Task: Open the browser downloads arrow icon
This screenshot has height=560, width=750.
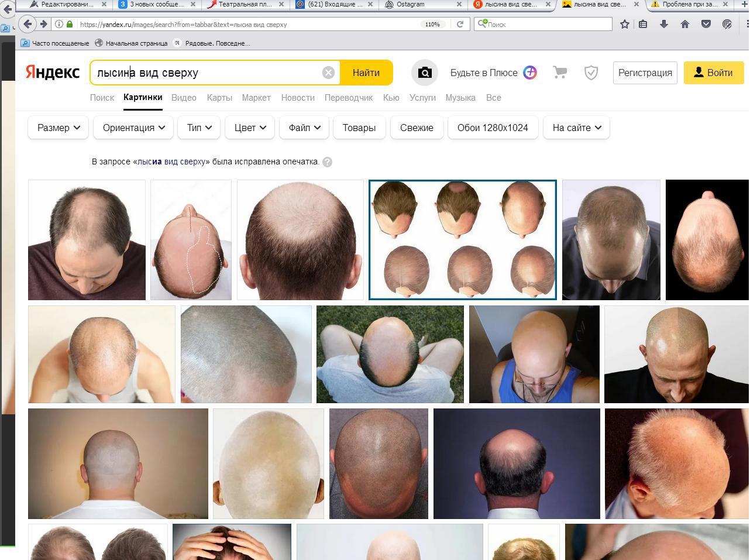Action: pyautogui.click(x=664, y=24)
